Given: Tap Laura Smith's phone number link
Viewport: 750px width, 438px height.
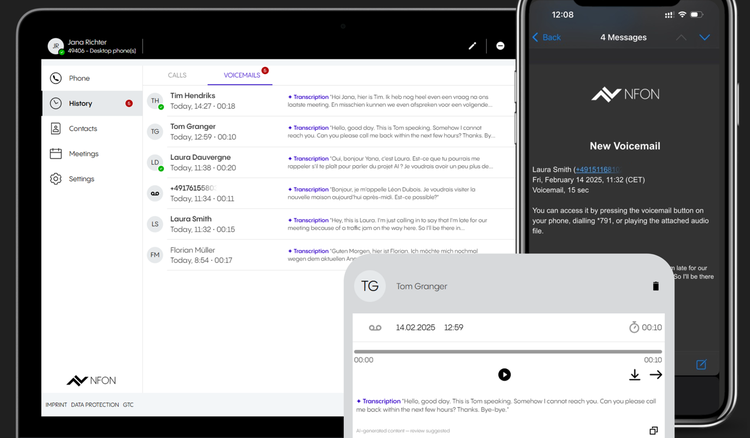Looking at the screenshot, I should click(598, 169).
